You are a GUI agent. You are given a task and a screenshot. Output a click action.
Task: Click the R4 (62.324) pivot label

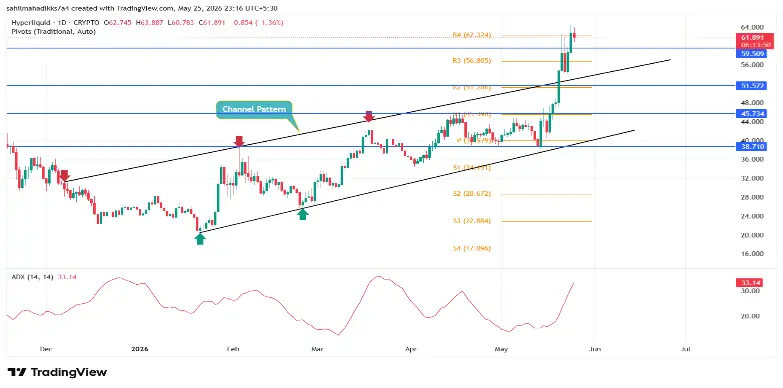pyautogui.click(x=471, y=35)
